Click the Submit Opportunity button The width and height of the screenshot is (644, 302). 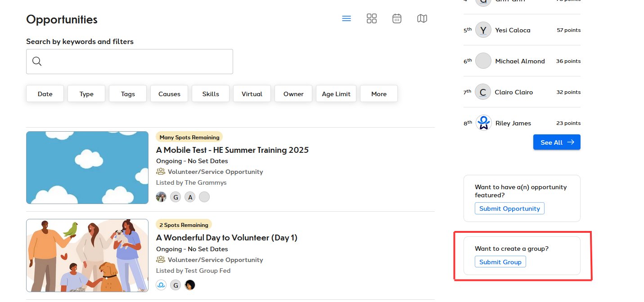(509, 209)
